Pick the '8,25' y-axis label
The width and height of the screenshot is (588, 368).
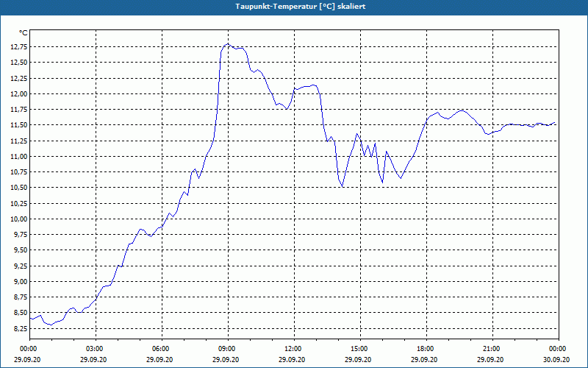pos(20,328)
